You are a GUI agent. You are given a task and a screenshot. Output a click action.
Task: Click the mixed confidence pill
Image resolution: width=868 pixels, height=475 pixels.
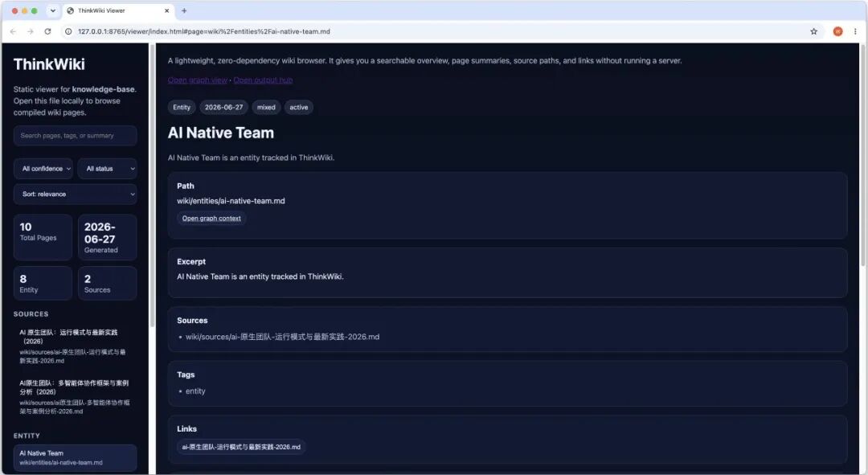coord(266,108)
